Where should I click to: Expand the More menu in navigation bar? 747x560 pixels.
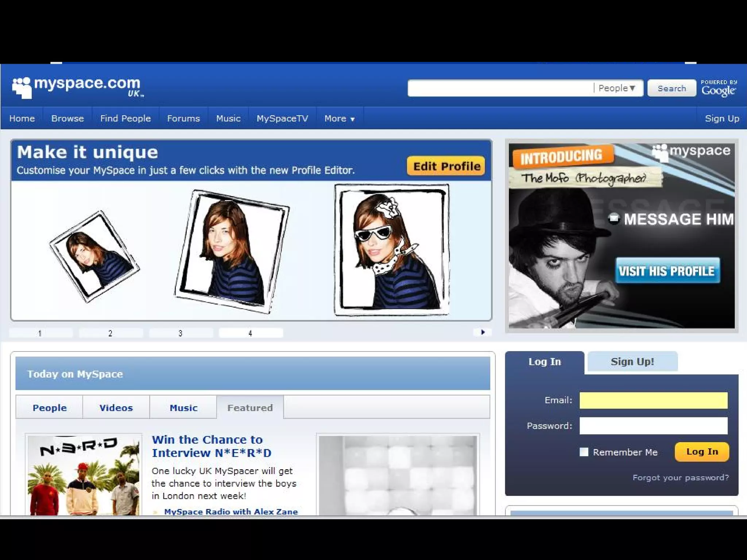coord(340,118)
